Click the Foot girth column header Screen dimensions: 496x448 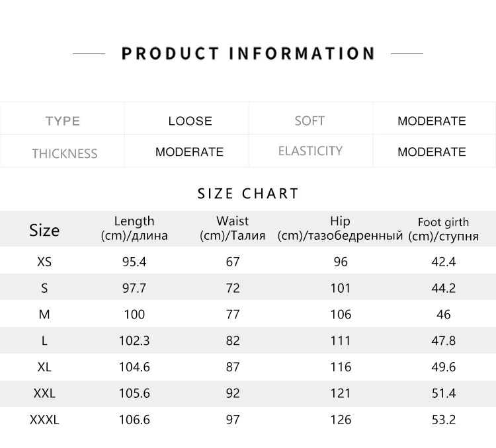[x=444, y=229]
